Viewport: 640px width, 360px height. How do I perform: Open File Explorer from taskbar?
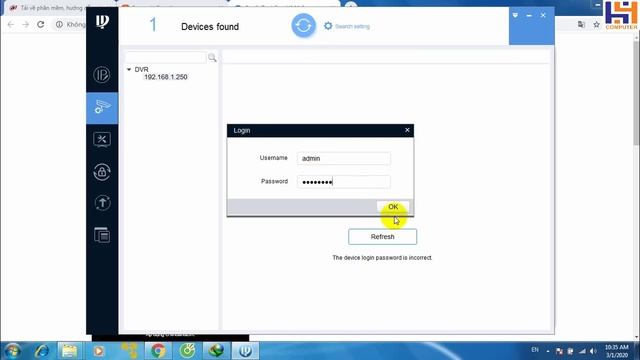tap(69, 351)
